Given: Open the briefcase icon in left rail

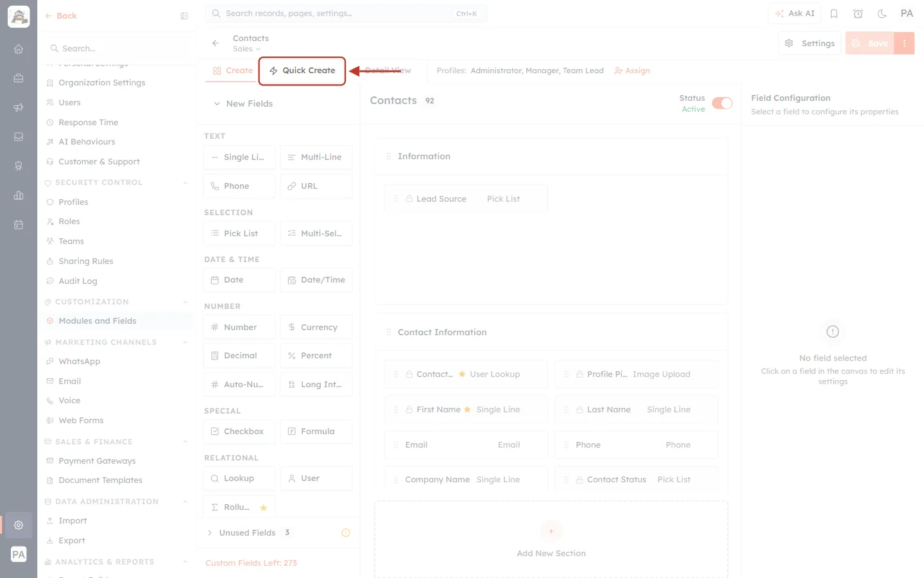Looking at the screenshot, I should point(19,78).
